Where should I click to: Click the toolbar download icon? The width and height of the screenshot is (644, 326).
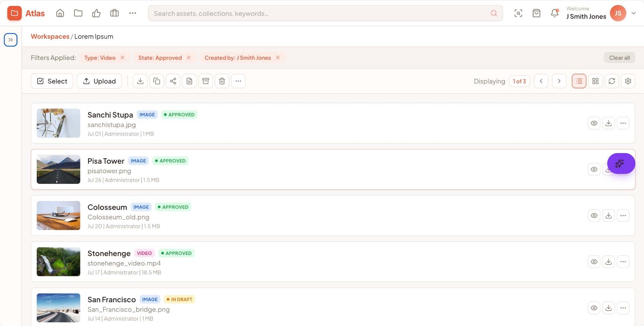click(141, 81)
